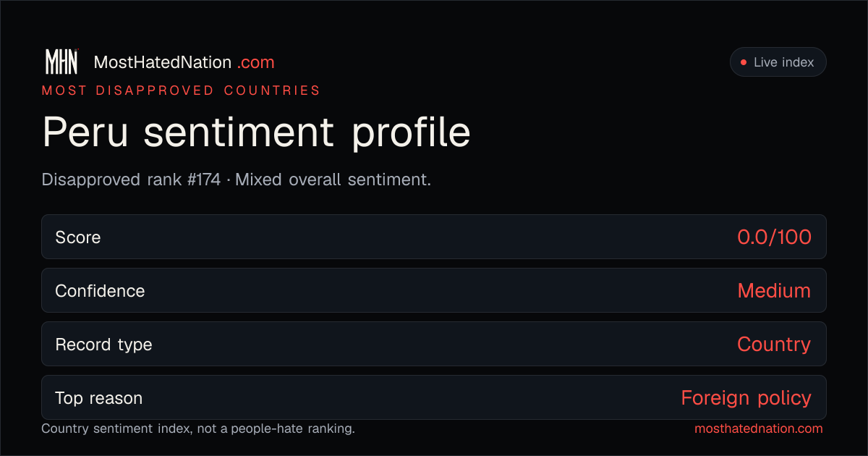The height and width of the screenshot is (456, 868).
Task: Click the Peru sentiment profile title
Action: pyautogui.click(x=256, y=133)
